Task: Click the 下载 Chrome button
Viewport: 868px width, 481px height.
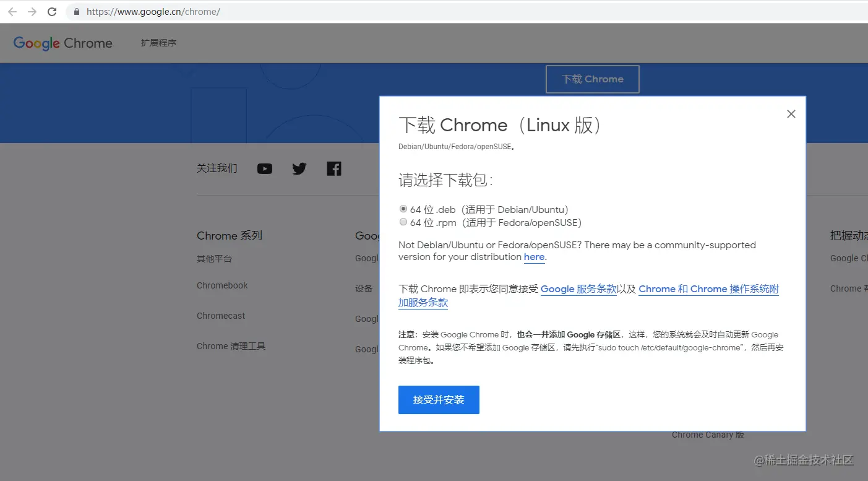Action: (592, 79)
